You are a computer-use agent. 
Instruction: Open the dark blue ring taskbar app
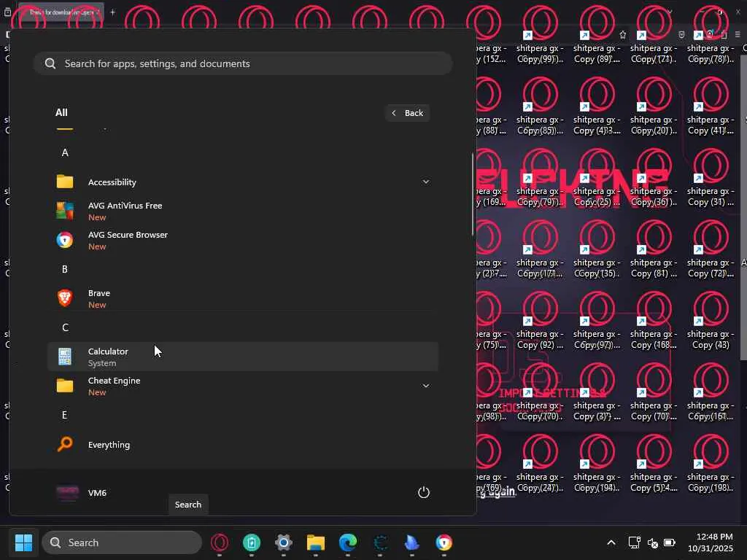379,542
